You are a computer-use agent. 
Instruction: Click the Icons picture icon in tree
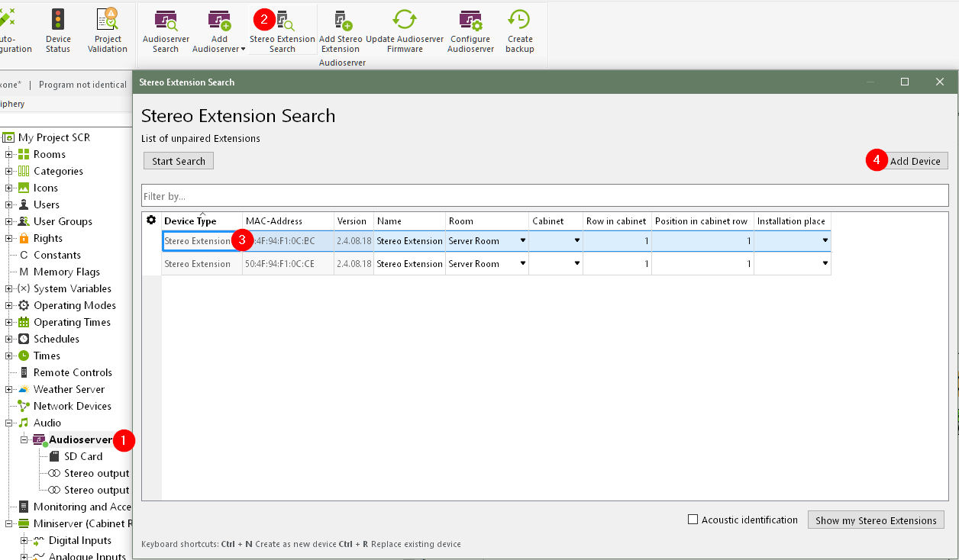pos(24,188)
